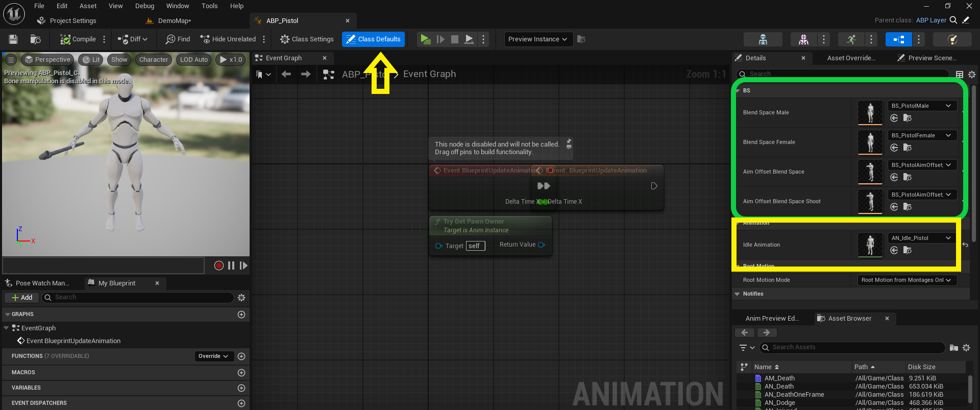Collapse the Notifies section
Viewport: 980px width, 410px height.
tap(737, 294)
